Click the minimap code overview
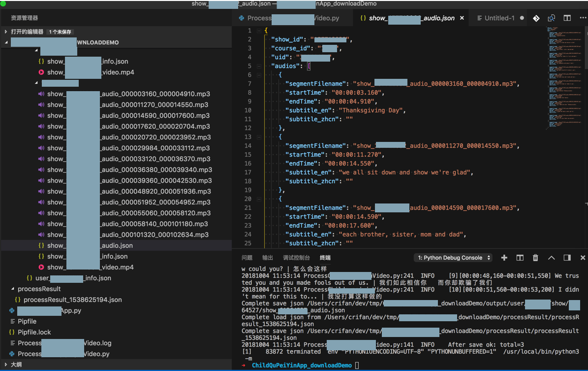This screenshot has width=588, height=371. coord(564,79)
